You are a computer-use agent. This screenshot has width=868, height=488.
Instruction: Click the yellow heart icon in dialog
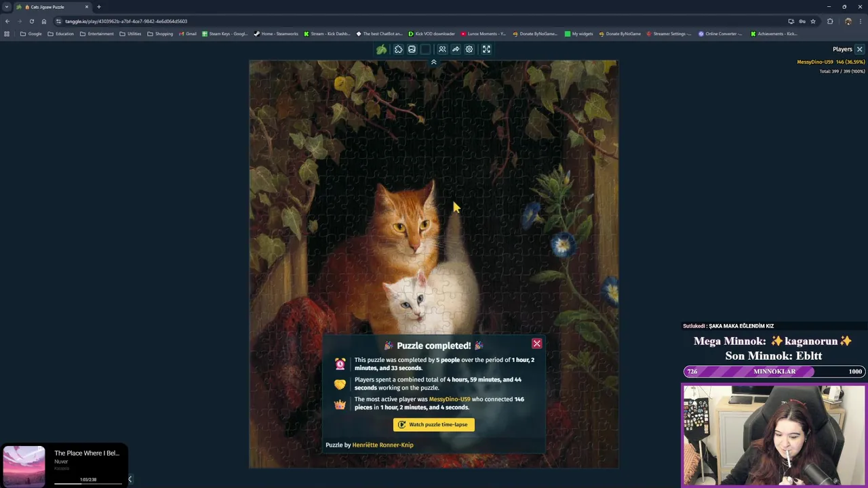340,384
